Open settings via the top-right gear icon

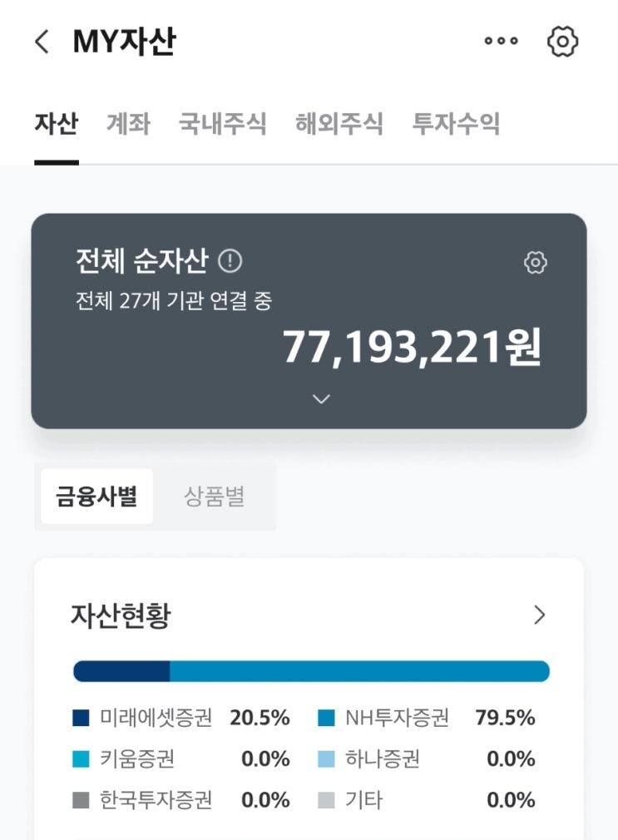(563, 41)
